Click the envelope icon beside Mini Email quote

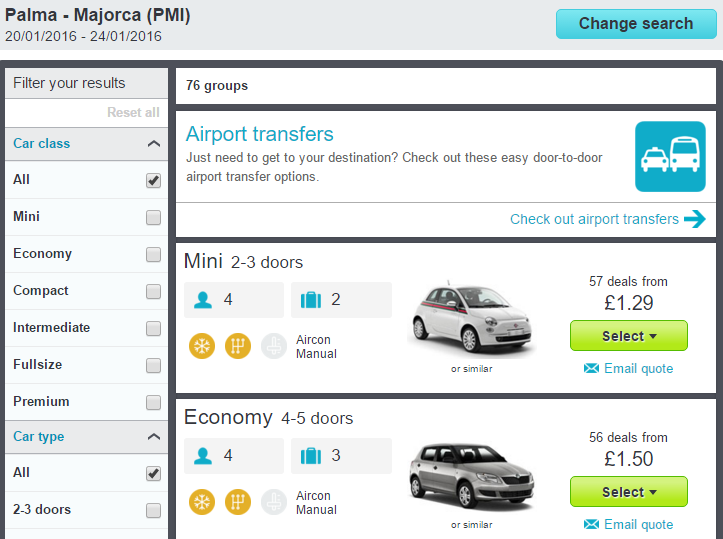[591, 368]
